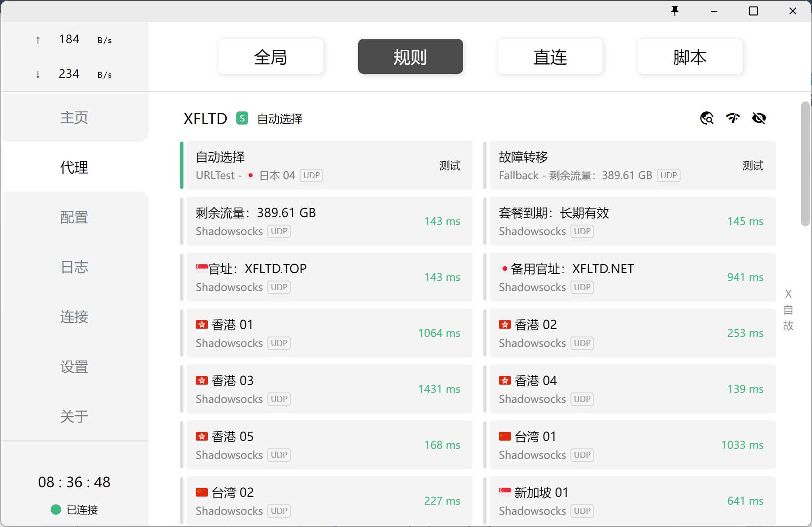This screenshot has height=527, width=812.
Task: Click the 自动选择 label beside XFLTD title
Action: point(280,119)
